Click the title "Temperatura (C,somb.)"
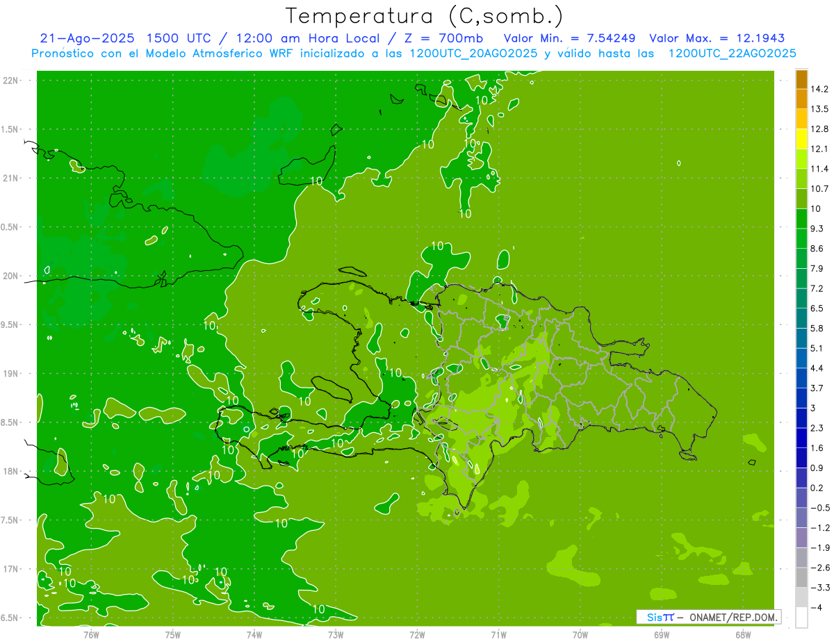The image size is (834, 644). point(424,15)
